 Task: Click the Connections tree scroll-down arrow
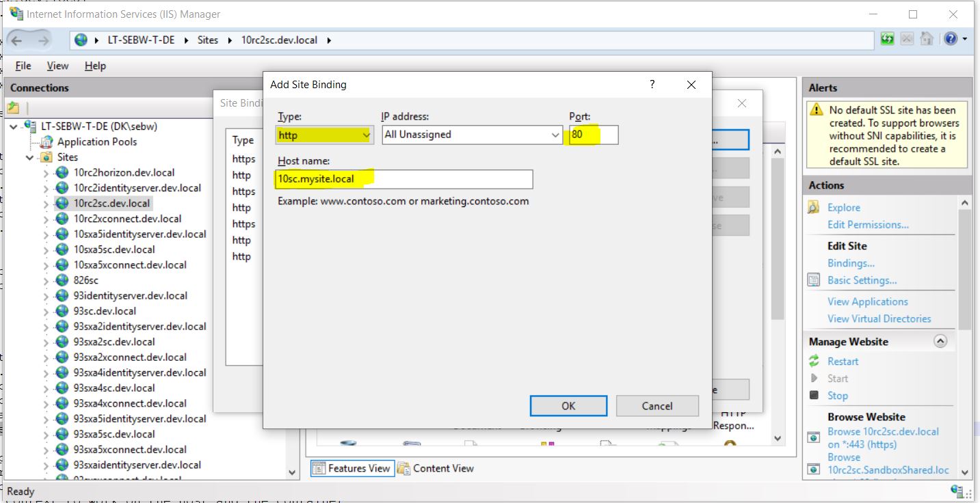pyautogui.click(x=293, y=472)
